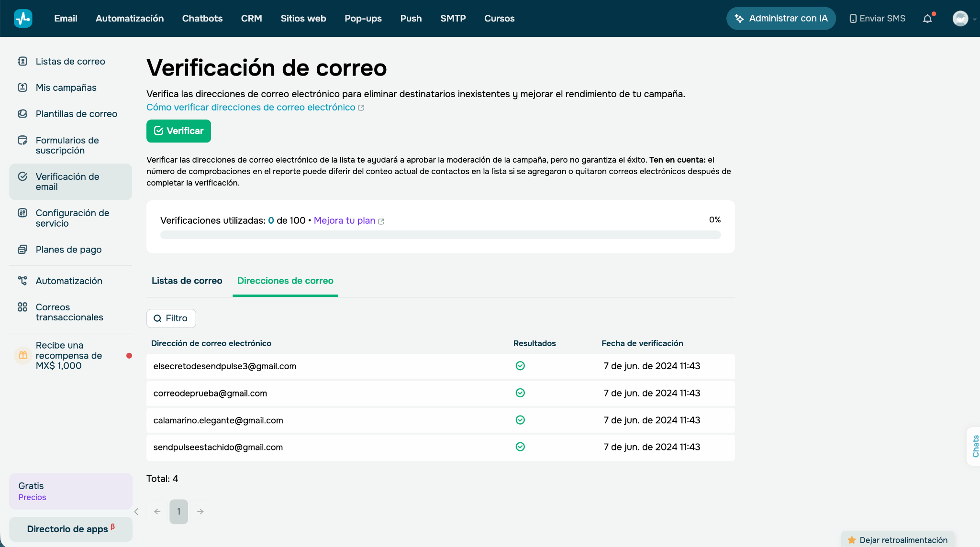Collapse the sidebar with the chevron
The image size is (980, 547).
click(136, 512)
